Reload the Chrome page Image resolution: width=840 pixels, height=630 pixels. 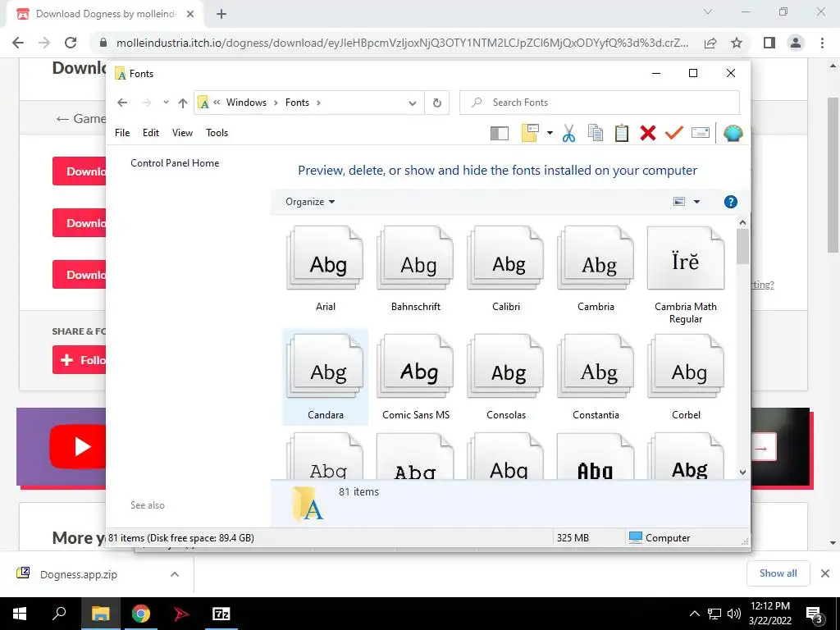[x=71, y=43]
